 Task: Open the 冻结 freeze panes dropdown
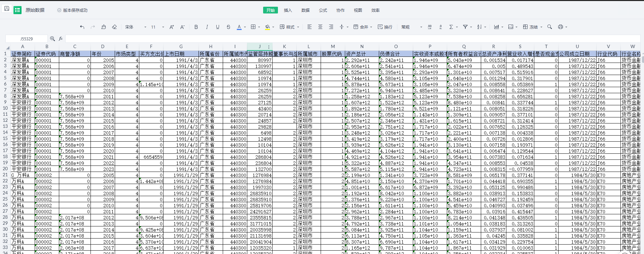pyautogui.click(x=533, y=27)
